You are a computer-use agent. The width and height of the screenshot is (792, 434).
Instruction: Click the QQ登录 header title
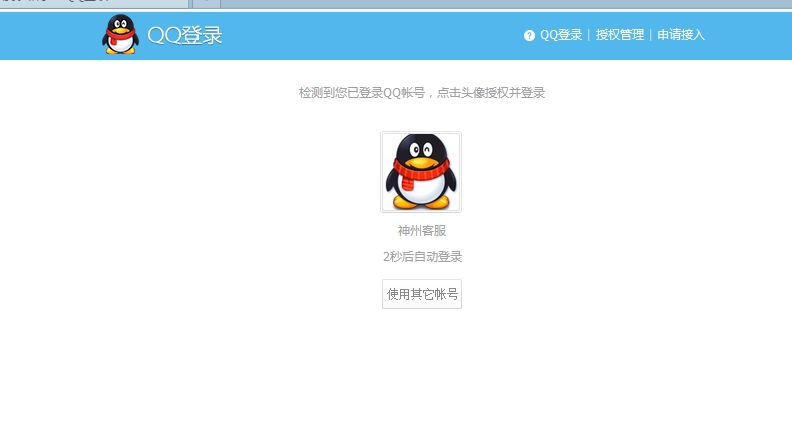coord(185,35)
